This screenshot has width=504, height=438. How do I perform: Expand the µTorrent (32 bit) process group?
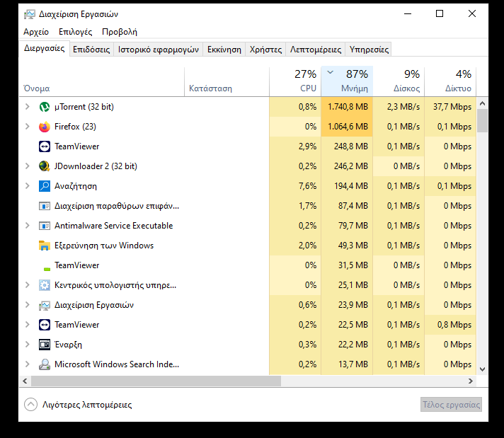click(x=28, y=107)
